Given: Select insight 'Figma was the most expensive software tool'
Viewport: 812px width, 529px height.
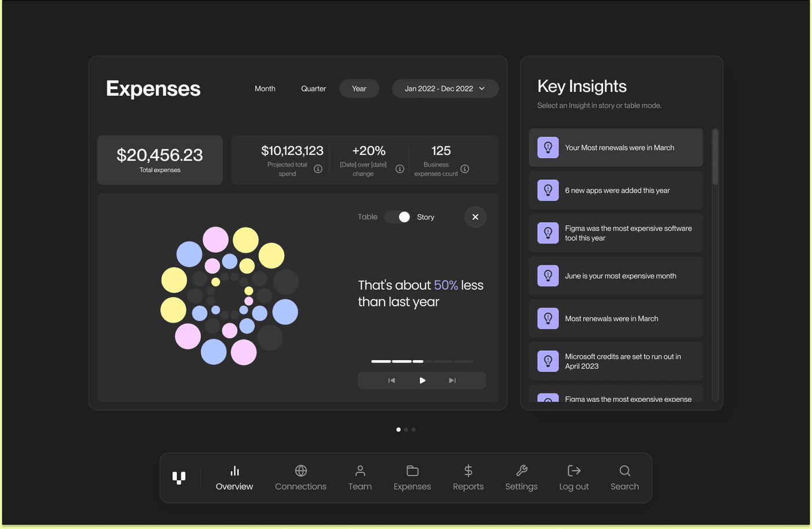Looking at the screenshot, I should tap(616, 233).
